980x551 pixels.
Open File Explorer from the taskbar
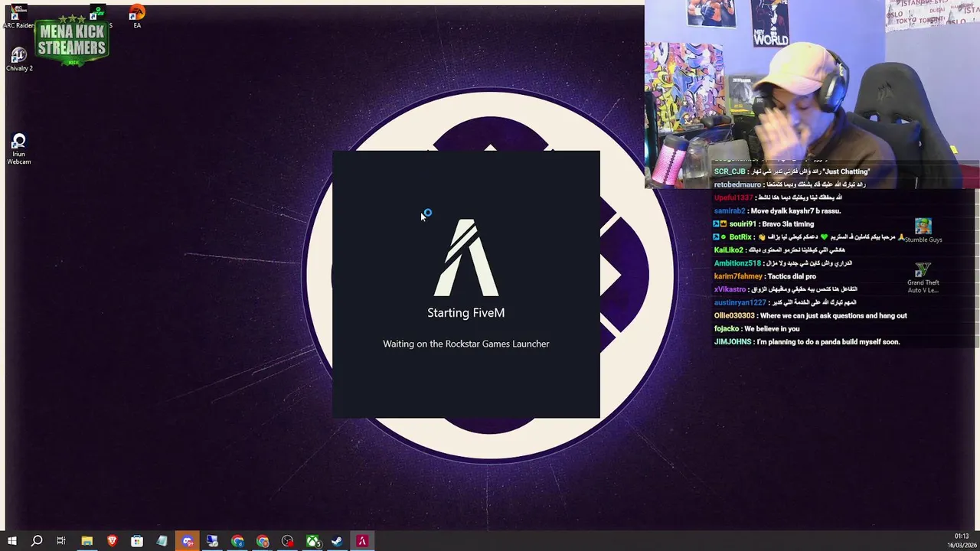point(87,541)
